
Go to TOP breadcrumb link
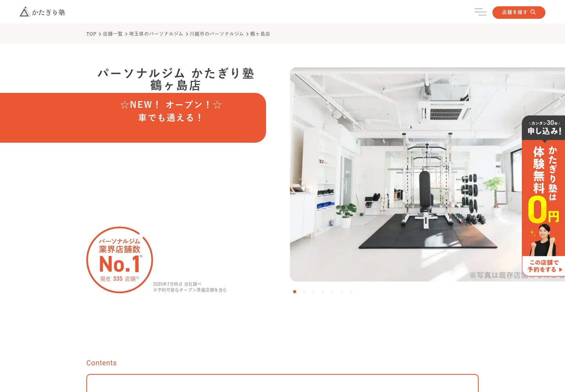[91, 34]
